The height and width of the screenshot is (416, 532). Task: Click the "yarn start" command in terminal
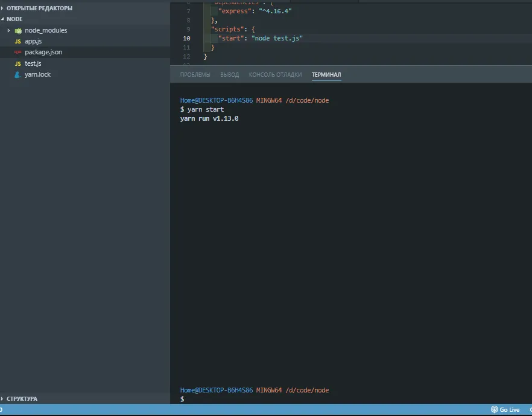206,109
